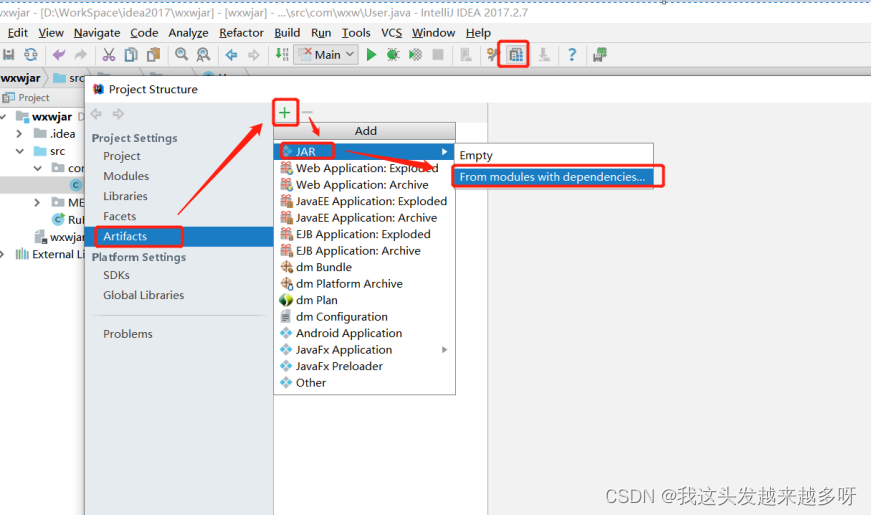Click the blue Back navigation arrow
This screenshot has width=872, height=515.
click(x=231, y=55)
